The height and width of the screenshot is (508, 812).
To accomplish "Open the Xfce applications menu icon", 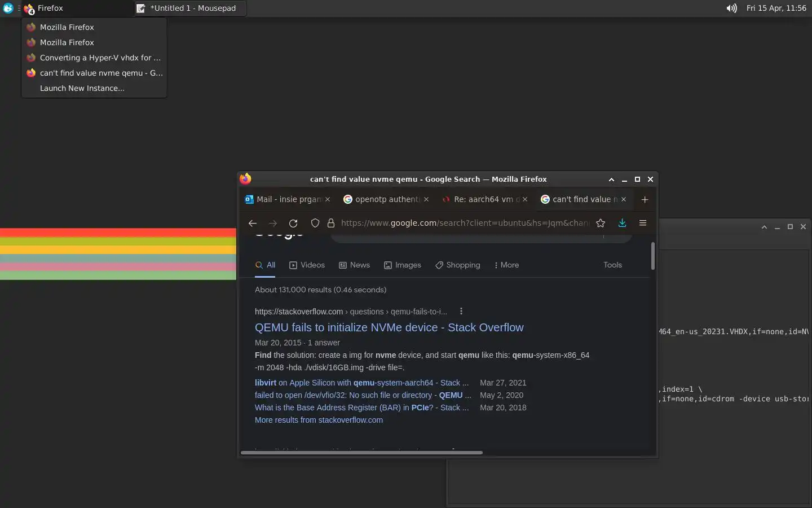I will tap(8, 8).
